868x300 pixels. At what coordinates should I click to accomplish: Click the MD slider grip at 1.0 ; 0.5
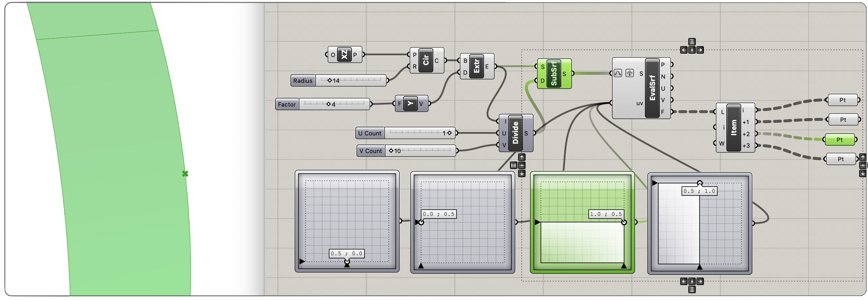pos(624,222)
